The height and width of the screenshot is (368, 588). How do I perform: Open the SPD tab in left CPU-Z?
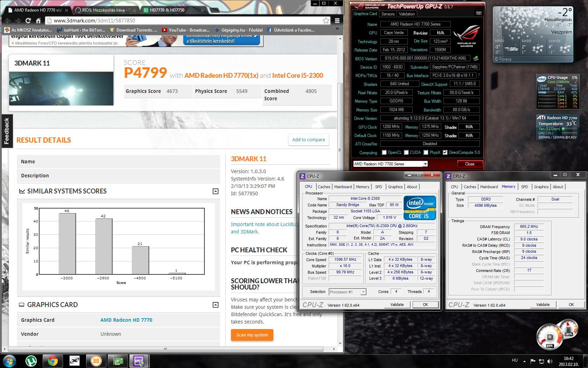coord(378,187)
